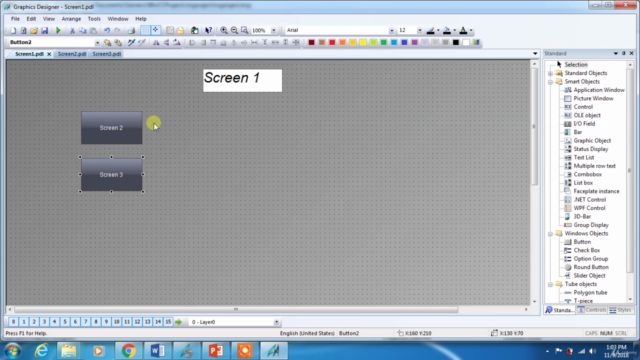Switch to Controls palette tab
Screen dimensions: 640x360
pos(591,310)
